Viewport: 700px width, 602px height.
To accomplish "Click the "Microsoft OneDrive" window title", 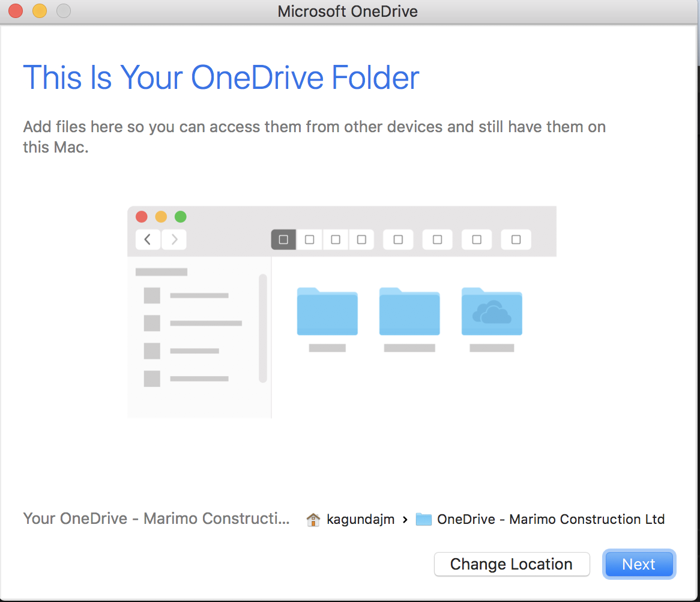I will click(x=348, y=11).
